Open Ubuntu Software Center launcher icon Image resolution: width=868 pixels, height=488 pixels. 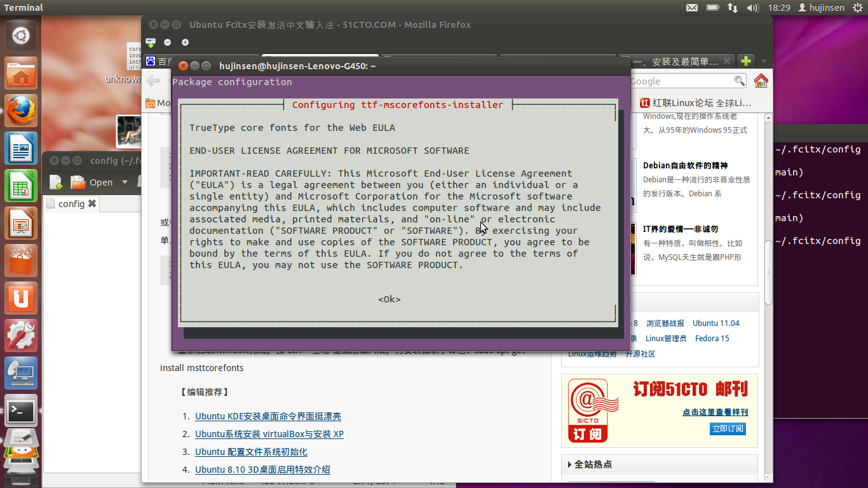point(21,261)
